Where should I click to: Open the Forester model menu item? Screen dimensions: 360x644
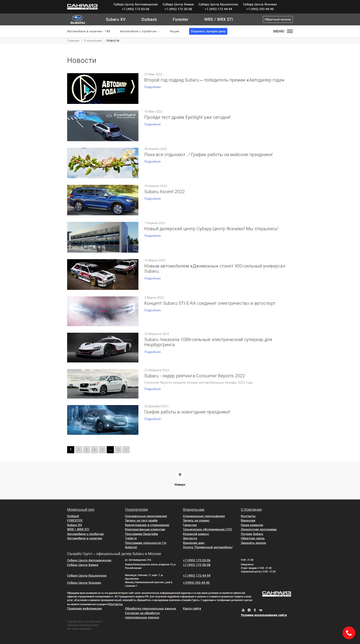[180, 19]
